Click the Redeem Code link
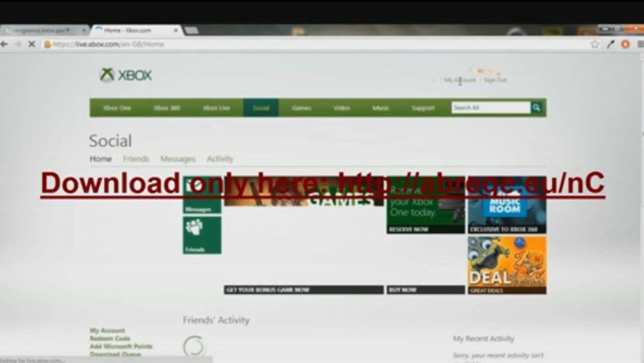644x363 pixels. [110, 339]
